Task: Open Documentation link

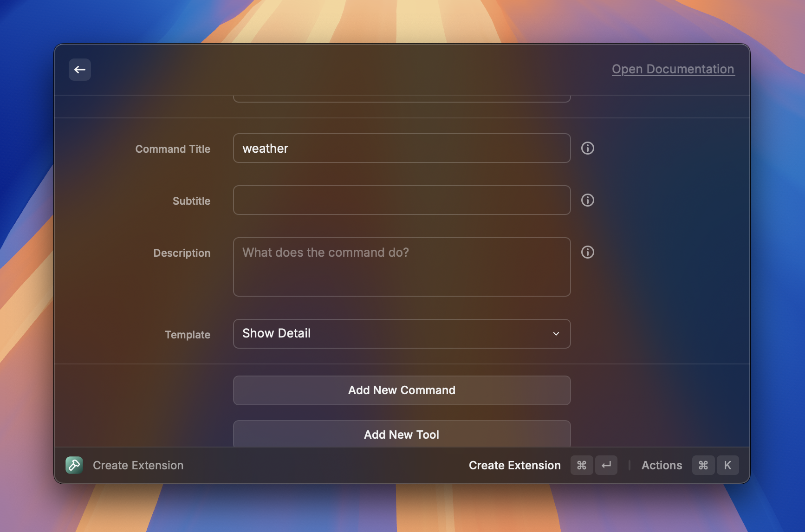Action: click(673, 69)
